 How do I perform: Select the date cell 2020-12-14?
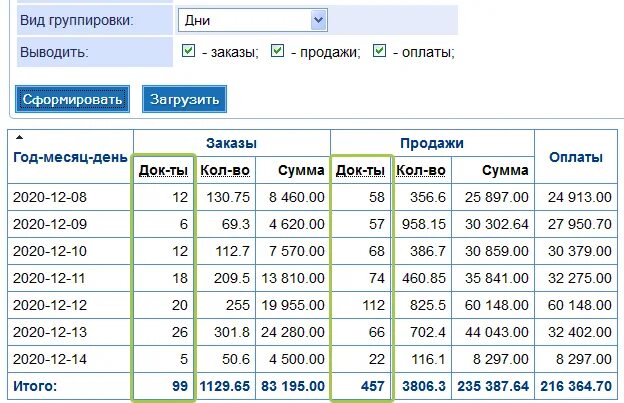click(x=50, y=359)
